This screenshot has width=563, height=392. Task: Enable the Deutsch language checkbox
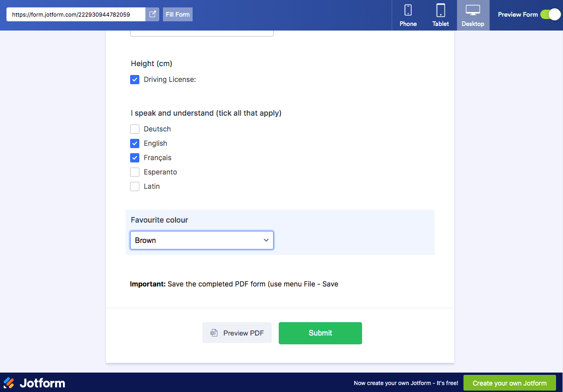click(x=135, y=129)
